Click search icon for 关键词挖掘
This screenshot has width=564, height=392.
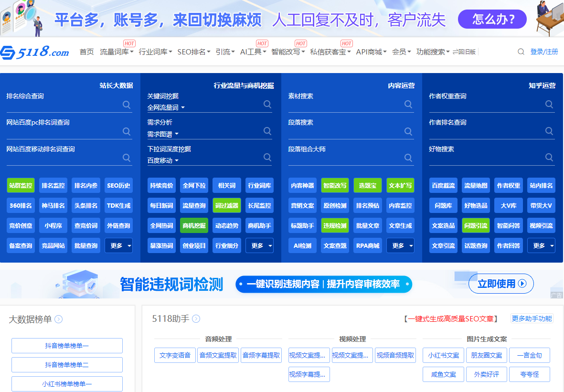click(267, 104)
